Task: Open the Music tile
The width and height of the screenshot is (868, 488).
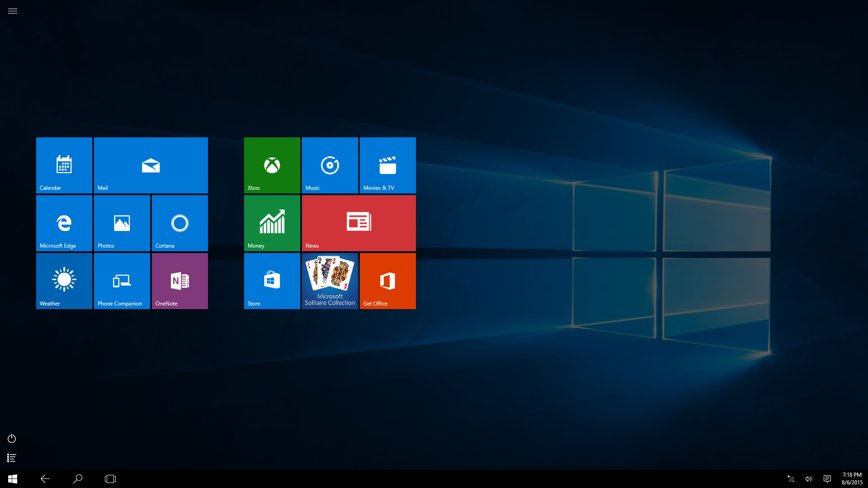Action: 330,165
